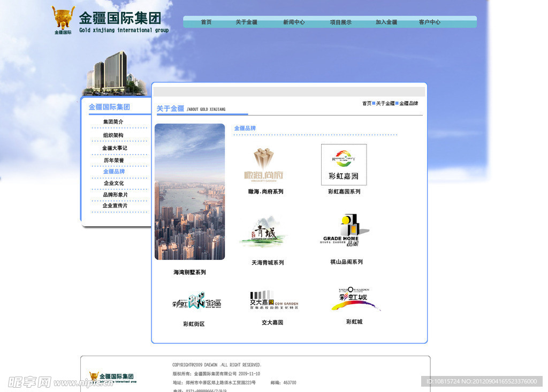548x392 pixels.
Task: Click the skyscraper building image above sidebar
Action: [115, 73]
